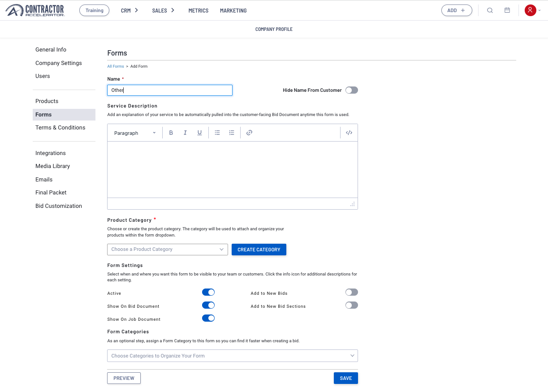Enable Add to New Bid Sections
548x392 pixels.
(x=352, y=305)
